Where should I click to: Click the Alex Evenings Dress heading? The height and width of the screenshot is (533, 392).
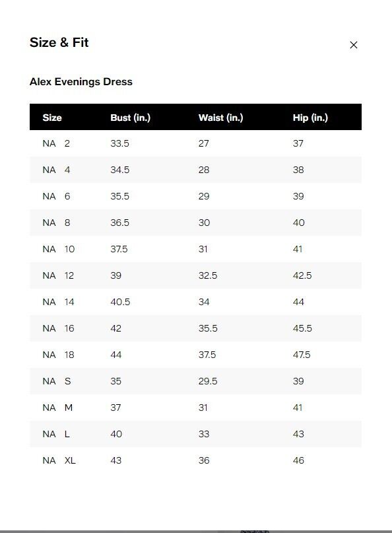(x=81, y=82)
